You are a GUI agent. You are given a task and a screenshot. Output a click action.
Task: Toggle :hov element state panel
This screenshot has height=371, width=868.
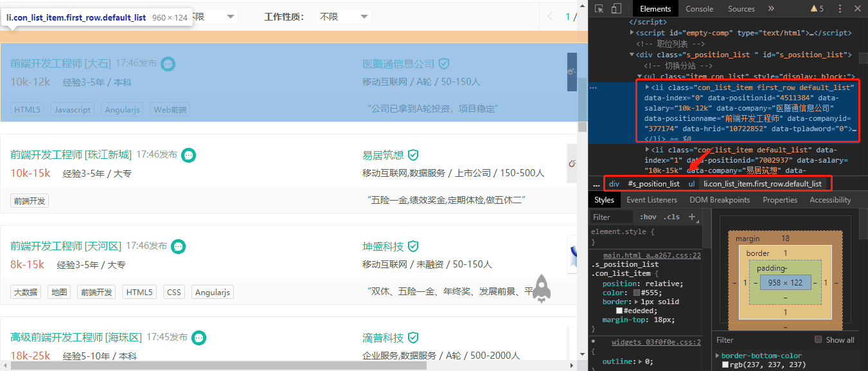tap(648, 217)
